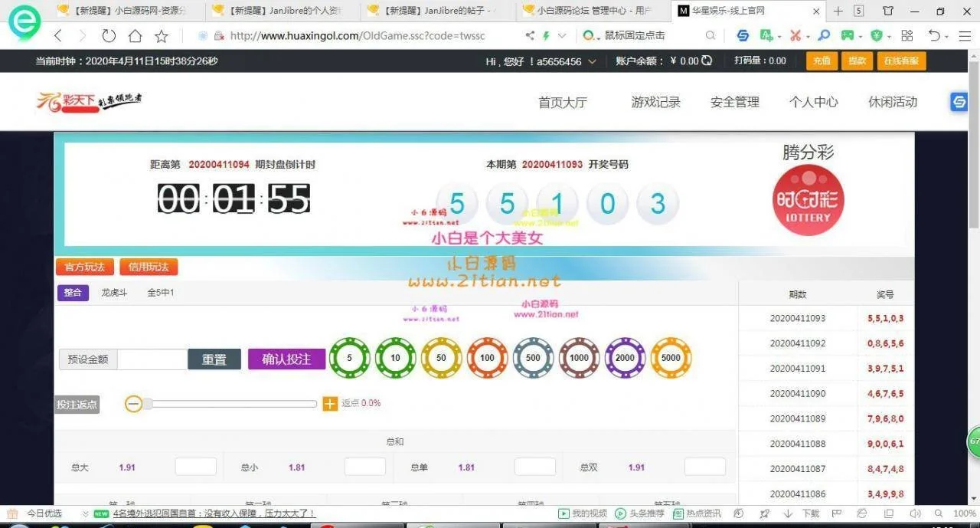Viewport: 980px width, 528px height.
Task: Select the 100 betting chip
Action: pos(488,358)
